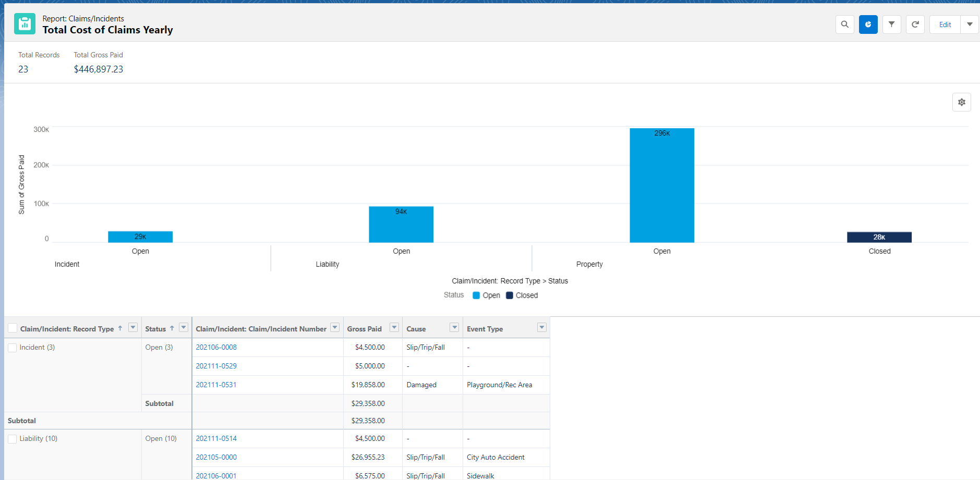Click the Closed legend color swatch
The height and width of the screenshot is (480, 980).
click(510, 296)
